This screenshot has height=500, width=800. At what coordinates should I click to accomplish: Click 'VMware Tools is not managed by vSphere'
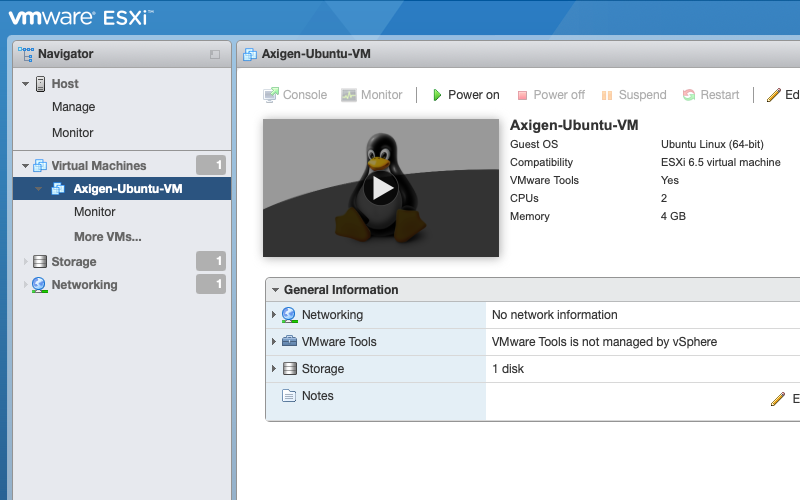point(604,342)
